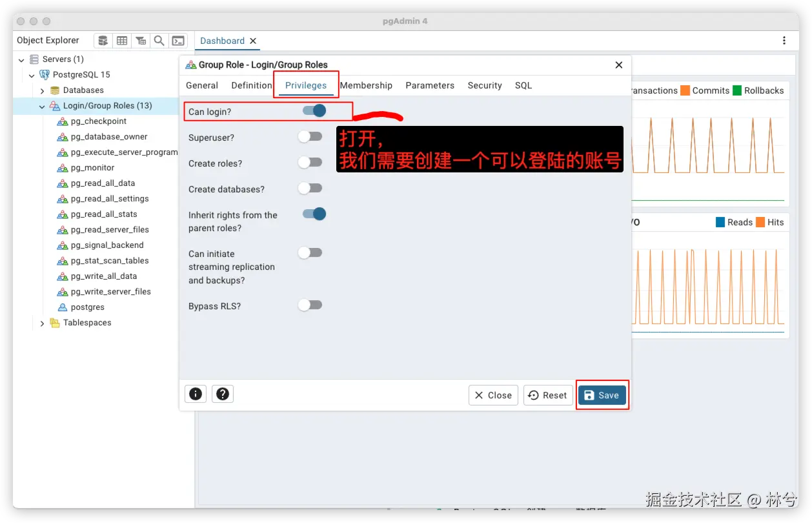Click the postgres user role icon

63,307
